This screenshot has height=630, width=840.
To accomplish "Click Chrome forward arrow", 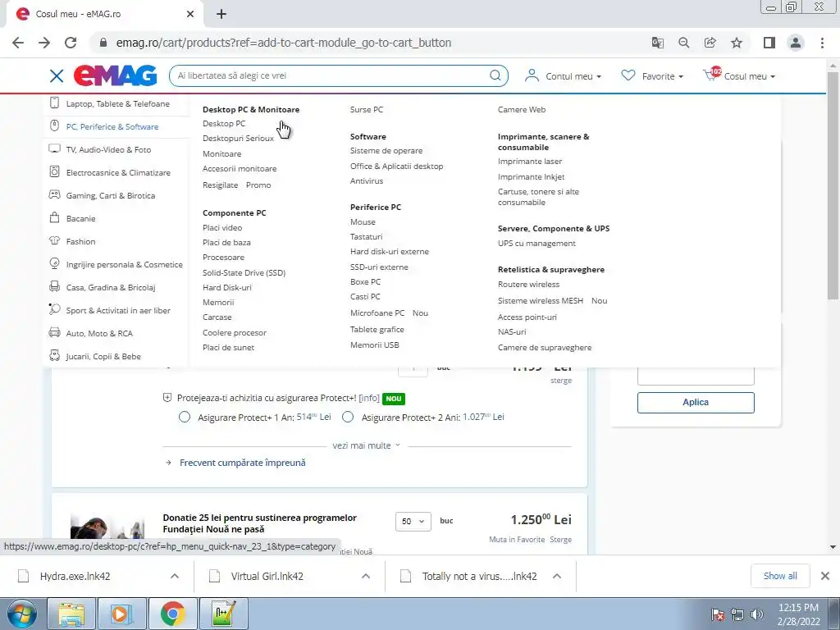I will [44, 43].
